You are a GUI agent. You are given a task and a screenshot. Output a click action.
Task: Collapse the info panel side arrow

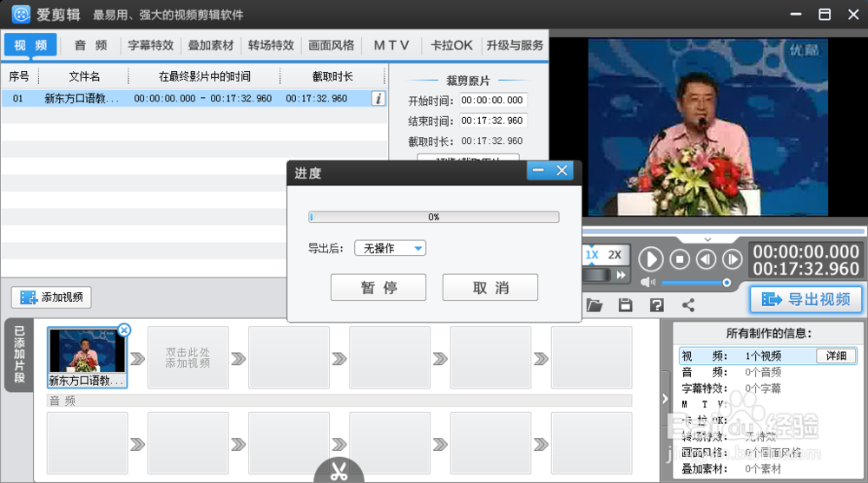[x=666, y=399]
